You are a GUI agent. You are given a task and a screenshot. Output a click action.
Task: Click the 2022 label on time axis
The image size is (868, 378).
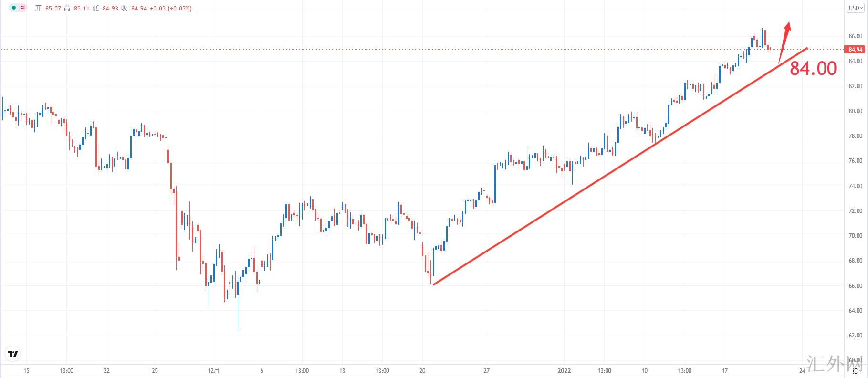(x=564, y=371)
